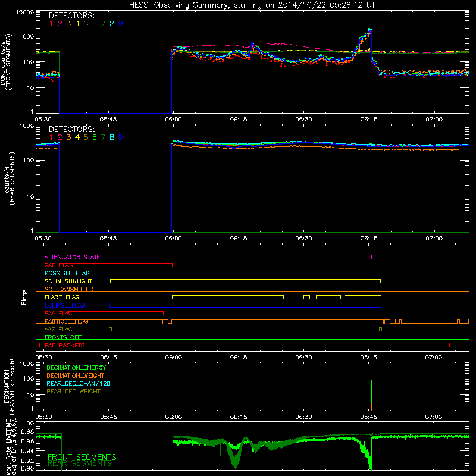This screenshot has width=476, height=476.
Task: Select blue detector "9" in rear segments legend
Action: point(121,137)
